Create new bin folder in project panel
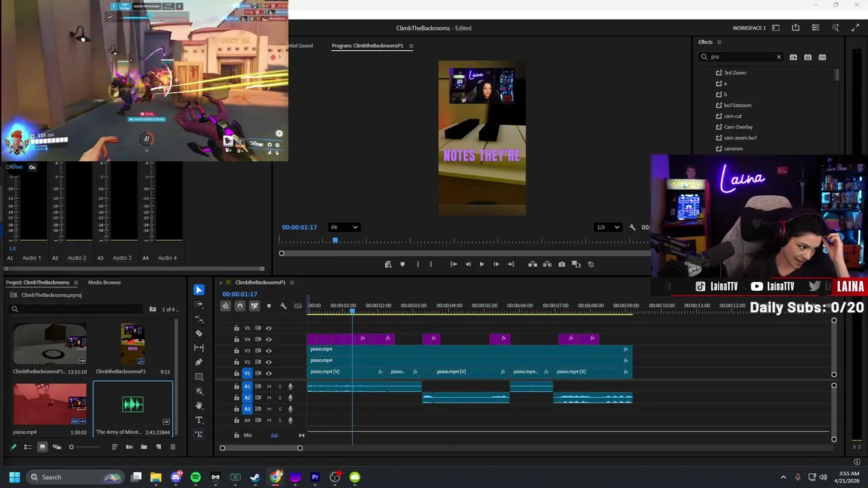The width and height of the screenshot is (868, 488). [x=144, y=447]
